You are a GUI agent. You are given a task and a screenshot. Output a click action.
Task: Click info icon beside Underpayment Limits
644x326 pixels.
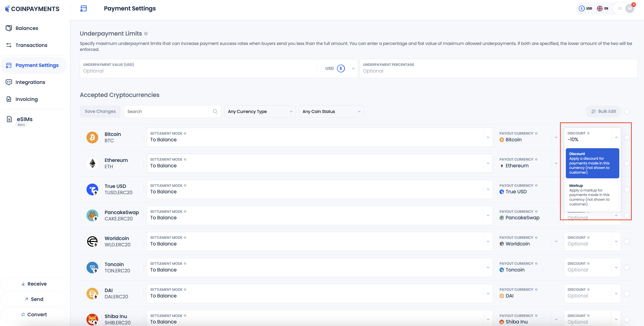pos(146,34)
